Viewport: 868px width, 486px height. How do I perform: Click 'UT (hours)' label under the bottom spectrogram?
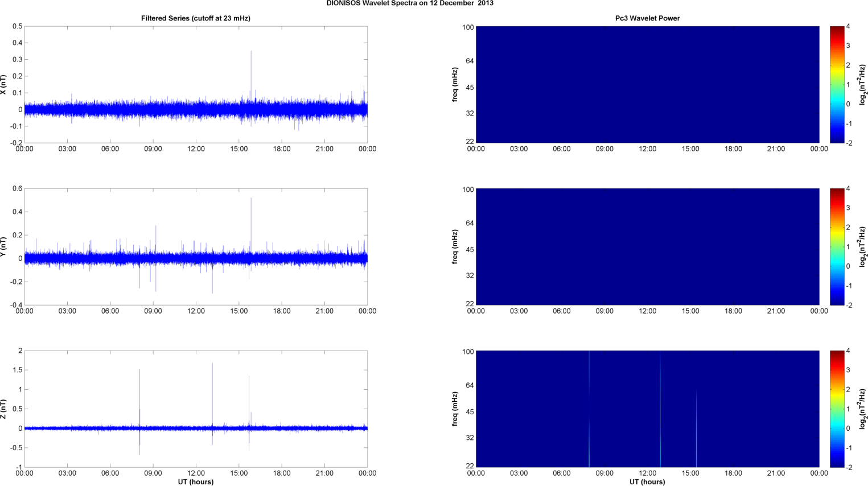tap(647, 481)
